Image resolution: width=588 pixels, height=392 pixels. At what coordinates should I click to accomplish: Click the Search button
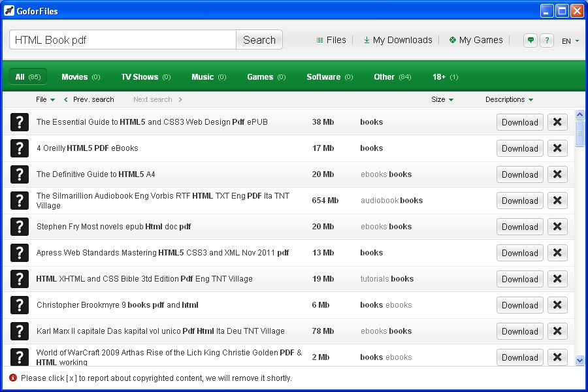259,40
